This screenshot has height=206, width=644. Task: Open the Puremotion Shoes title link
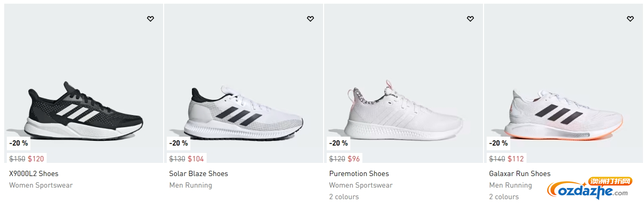(x=359, y=173)
